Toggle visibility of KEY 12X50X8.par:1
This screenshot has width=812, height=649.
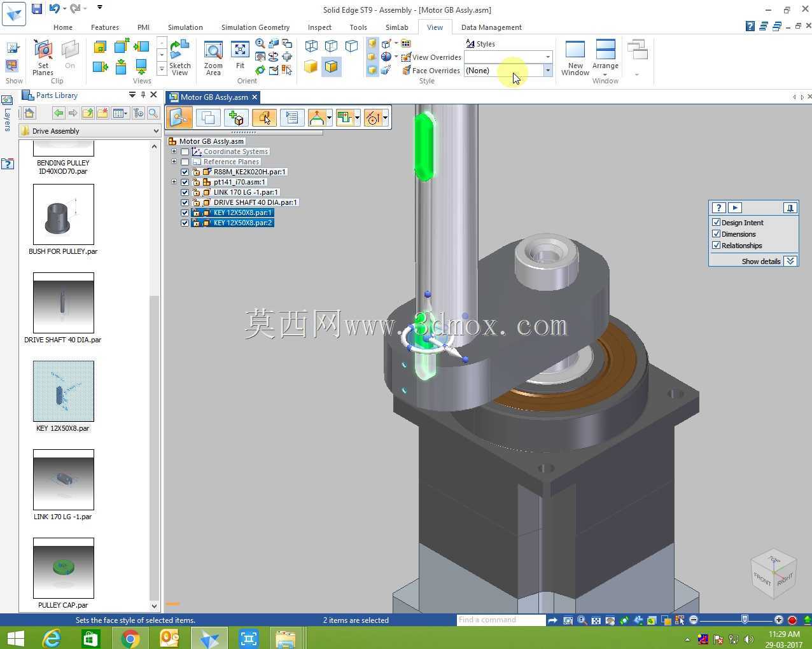point(185,213)
